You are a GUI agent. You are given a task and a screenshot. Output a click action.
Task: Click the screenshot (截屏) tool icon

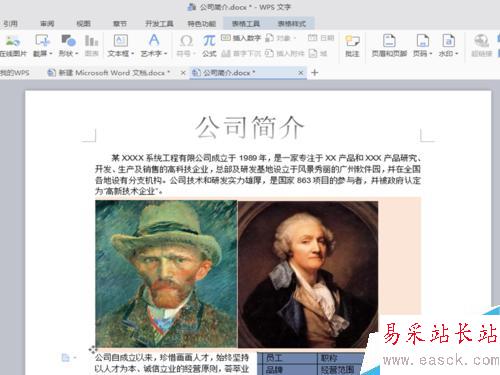pos(42,41)
